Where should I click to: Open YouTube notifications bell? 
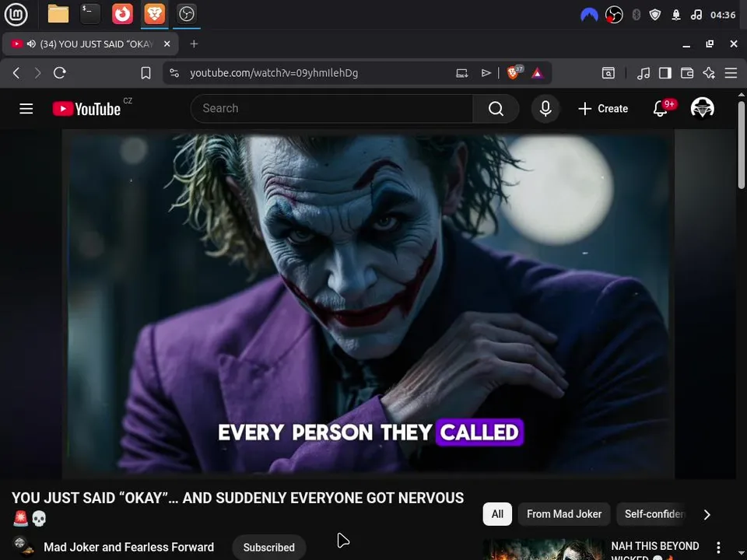[x=661, y=109]
